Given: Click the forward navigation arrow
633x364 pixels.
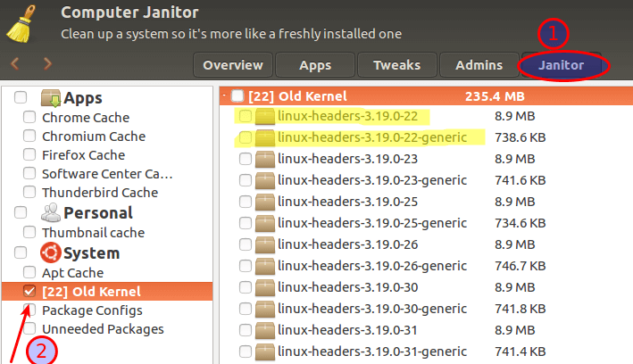Looking at the screenshot, I should pyautogui.click(x=47, y=63).
